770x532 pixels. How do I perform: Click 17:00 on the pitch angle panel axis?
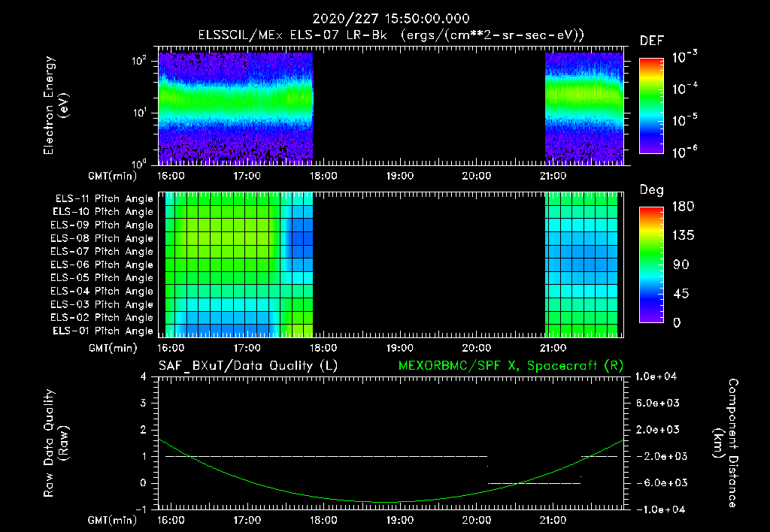pos(247,348)
